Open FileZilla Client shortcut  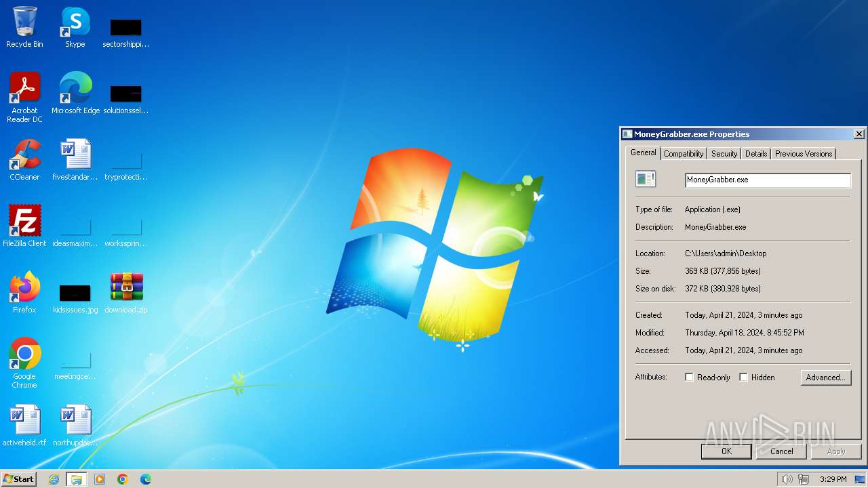[x=24, y=226]
